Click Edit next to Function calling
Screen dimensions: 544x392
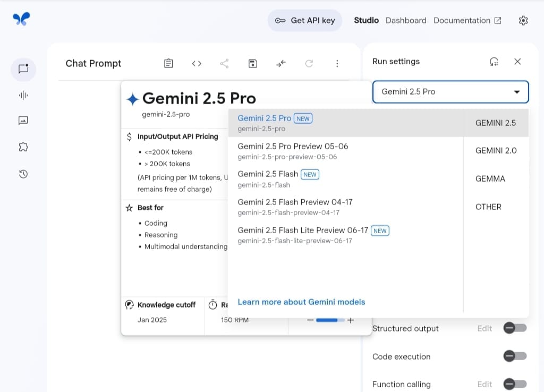484,384
